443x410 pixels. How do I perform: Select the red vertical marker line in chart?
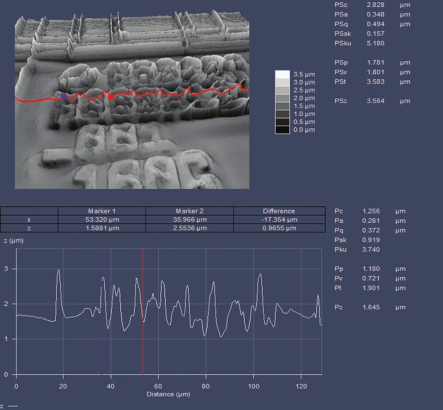[143, 311]
